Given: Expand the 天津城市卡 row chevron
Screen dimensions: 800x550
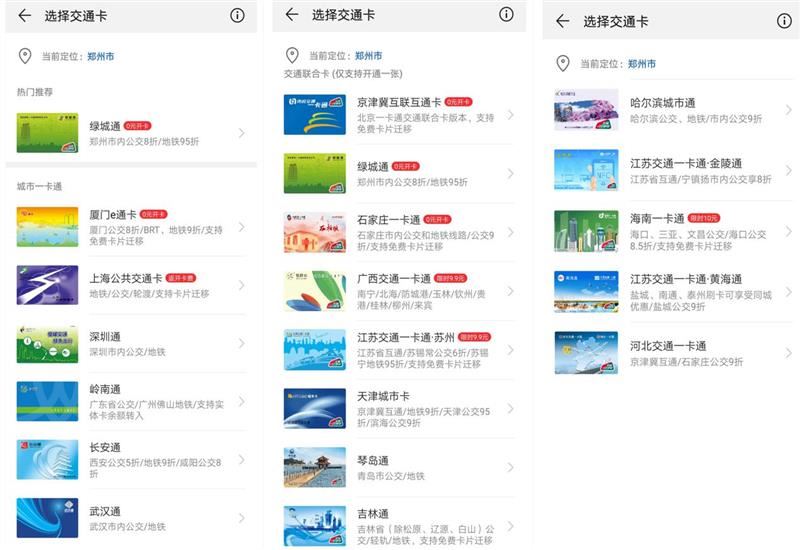Looking at the screenshot, I should coord(510,409).
